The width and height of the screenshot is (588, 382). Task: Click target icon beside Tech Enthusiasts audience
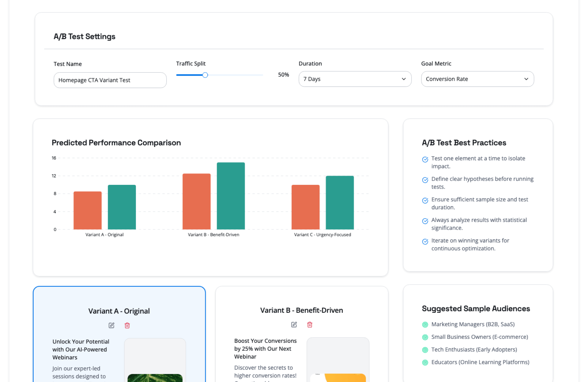click(x=425, y=350)
